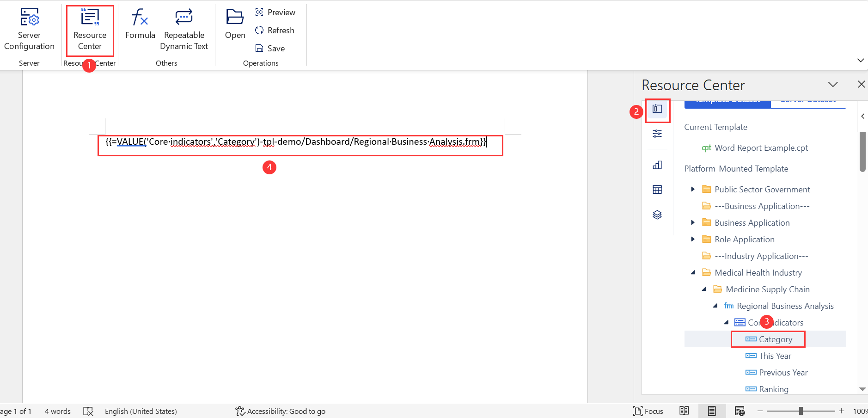
Task: Open the Formula tool
Action: click(x=140, y=24)
